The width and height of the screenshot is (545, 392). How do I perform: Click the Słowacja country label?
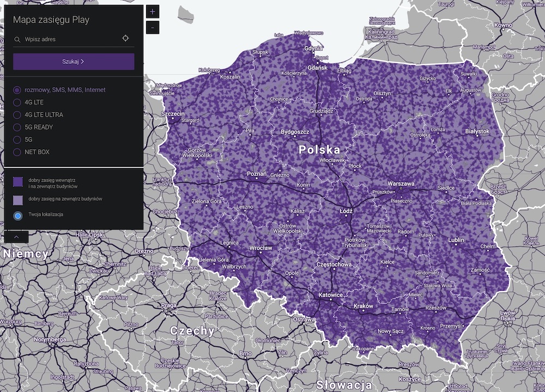[344, 385]
